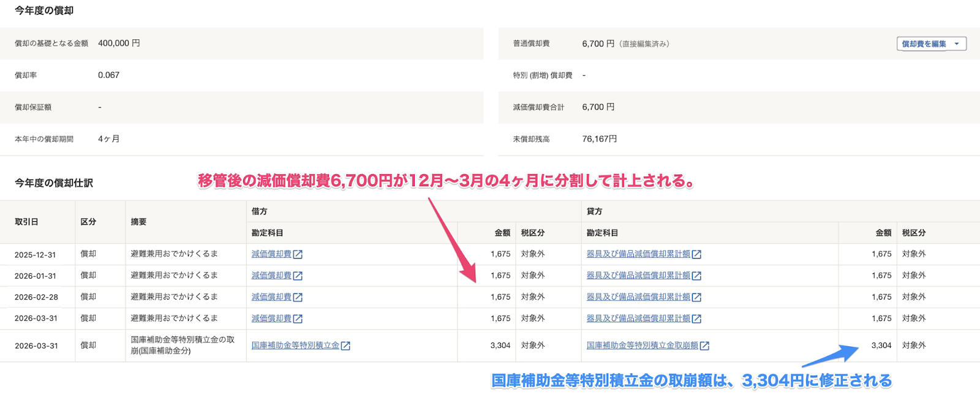The image size is (980, 405).
Task: Click the 76,167円 undepreciated balance value
Action: pyautogui.click(x=600, y=139)
